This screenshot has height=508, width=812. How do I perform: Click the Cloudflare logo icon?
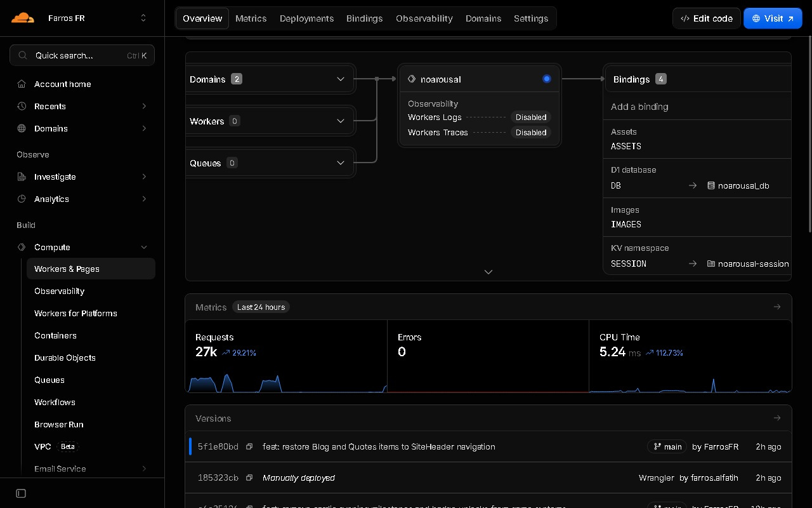coord(23,18)
